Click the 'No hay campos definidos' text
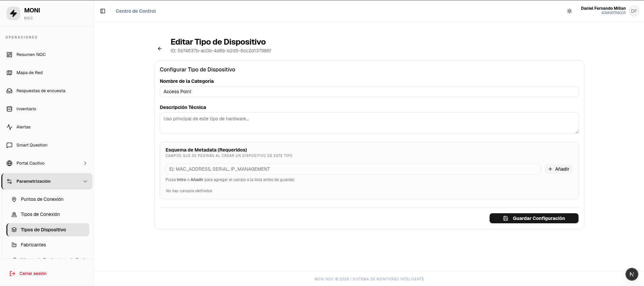 coord(189,191)
